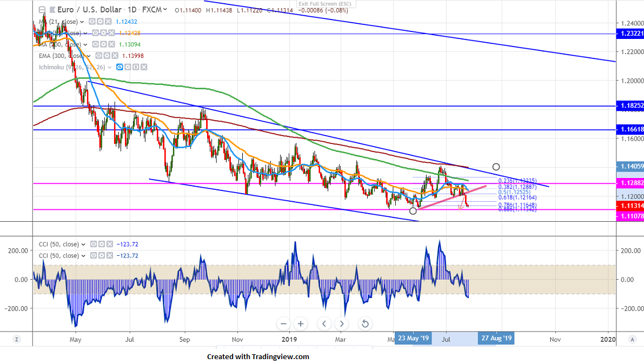
Task: Open MA (200, close) settings gear
Action: (x=103, y=44)
